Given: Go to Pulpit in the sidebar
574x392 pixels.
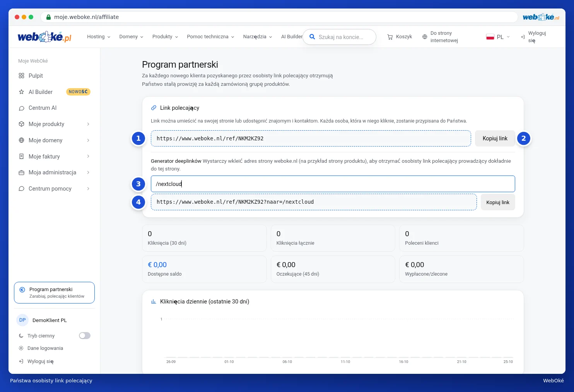Looking at the screenshot, I should [54, 76].
